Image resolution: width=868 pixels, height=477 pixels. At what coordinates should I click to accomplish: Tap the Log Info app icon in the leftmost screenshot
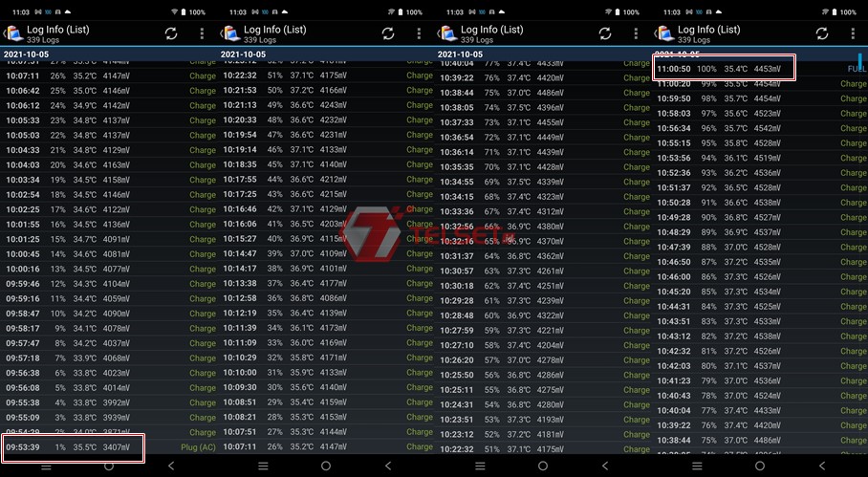tap(13, 34)
